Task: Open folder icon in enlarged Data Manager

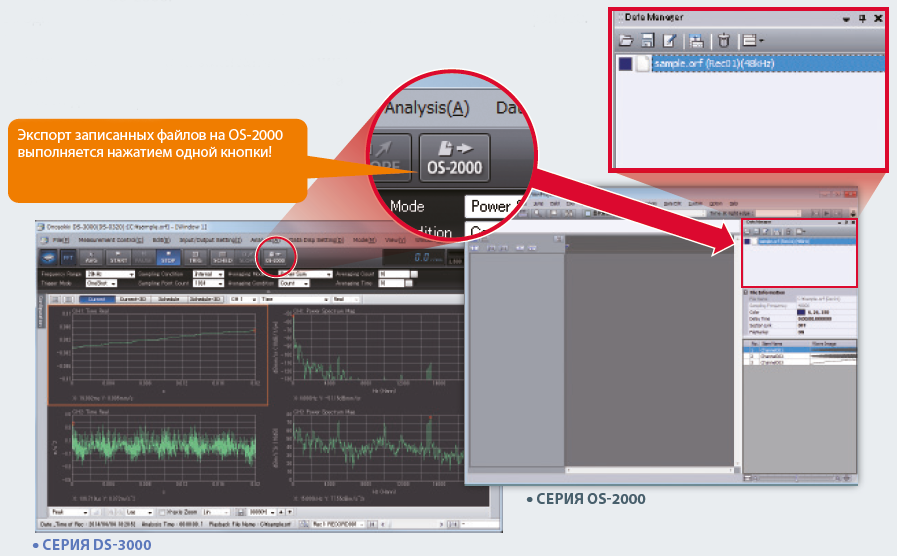Action: tap(626, 41)
